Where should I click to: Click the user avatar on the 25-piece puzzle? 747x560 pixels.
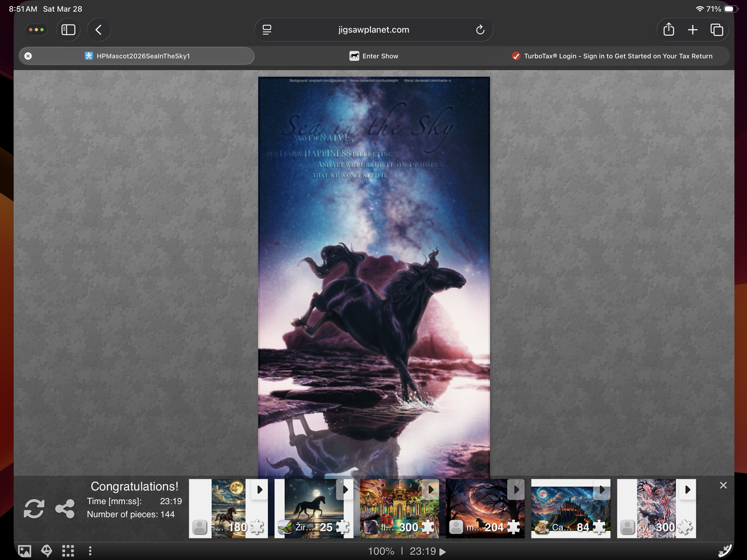coord(285,527)
